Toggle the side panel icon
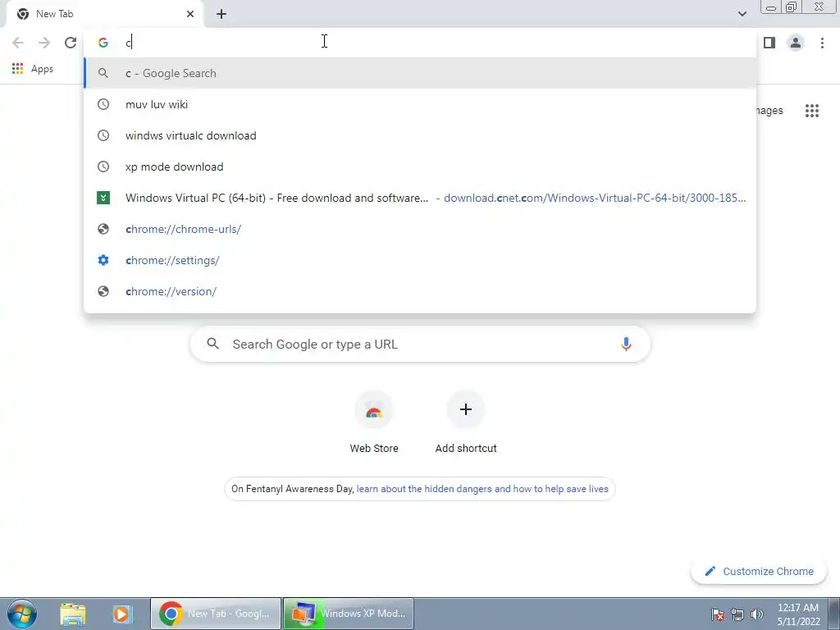840x630 pixels. [x=769, y=43]
